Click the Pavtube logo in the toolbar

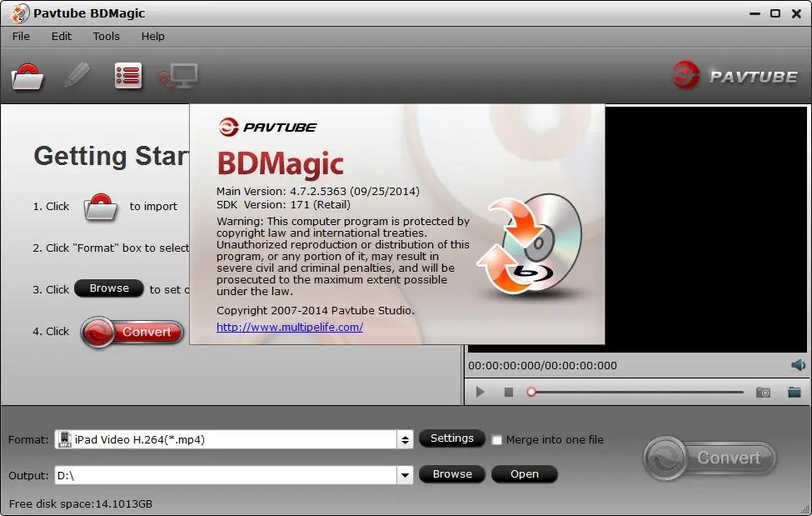tap(735, 76)
